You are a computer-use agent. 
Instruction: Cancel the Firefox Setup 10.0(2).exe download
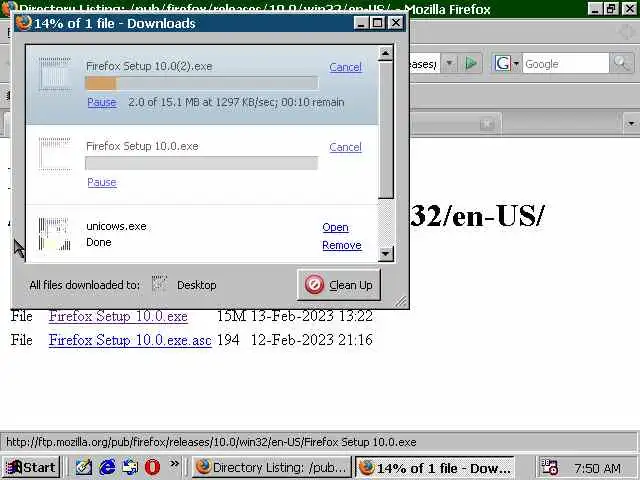(345, 67)
